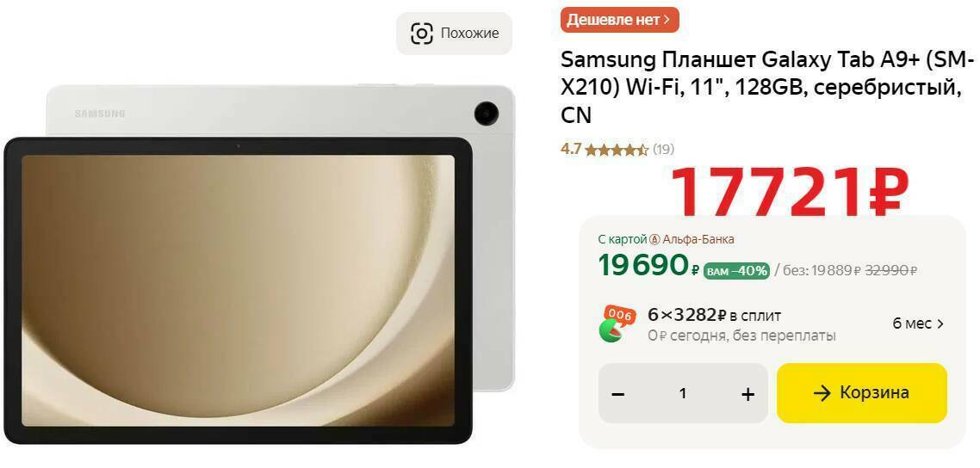
Task: Click the Alfa-Bank logo icon
Action: [x=655, y=240]
